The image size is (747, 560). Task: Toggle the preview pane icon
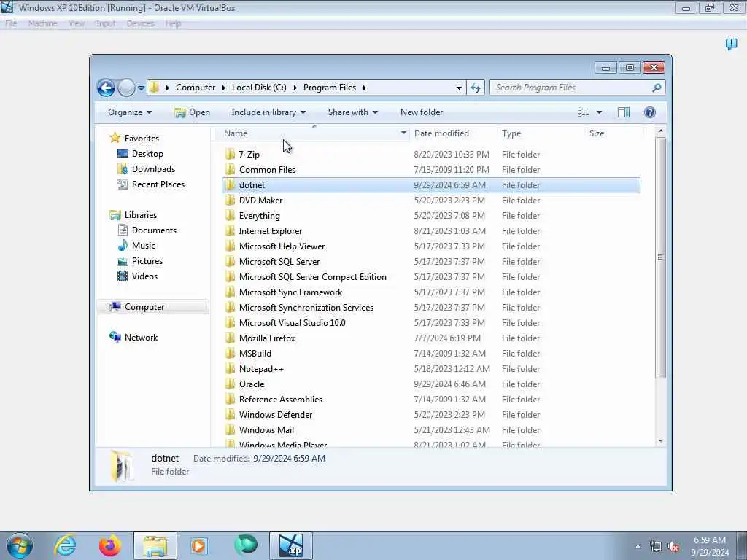(624, 112)
